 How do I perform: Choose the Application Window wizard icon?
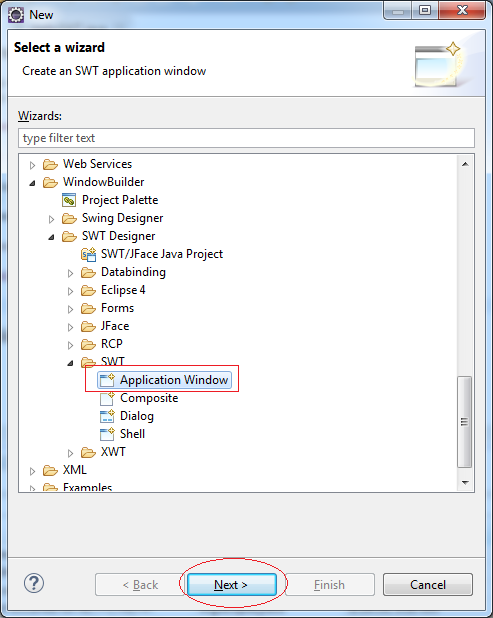pos(107,380)
